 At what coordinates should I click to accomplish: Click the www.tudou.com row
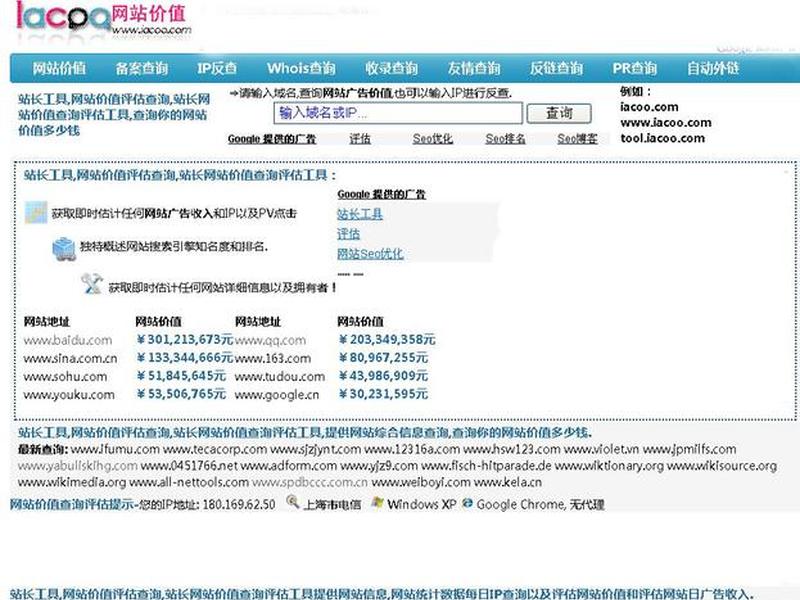tap(280, 377)
